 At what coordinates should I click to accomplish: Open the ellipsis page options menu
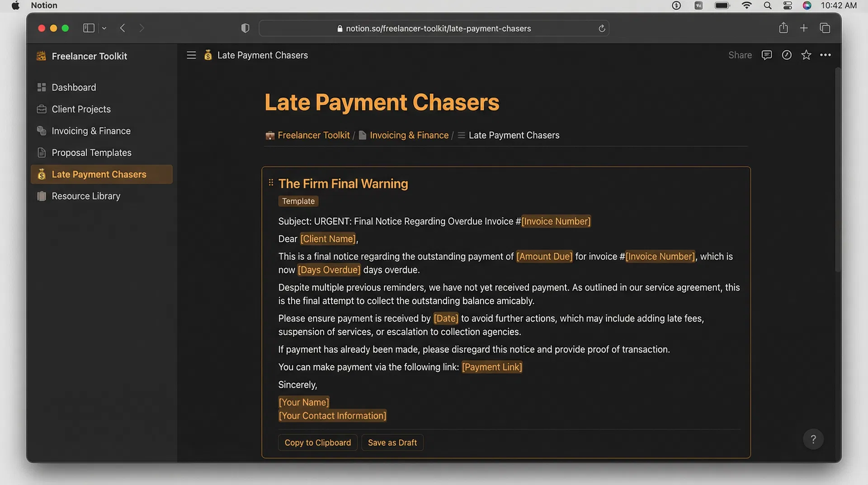826,55
